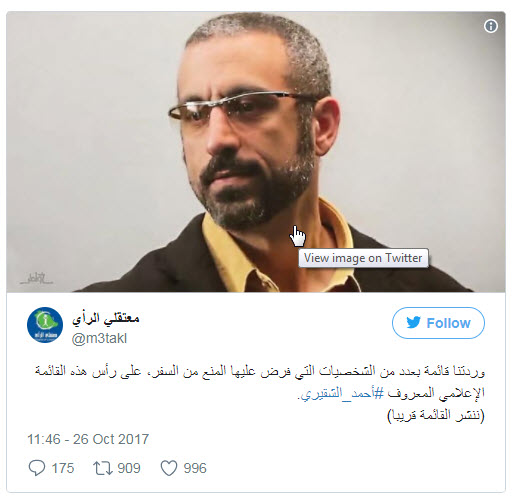Click the 996 likes count
This screenshot has height=502, width=513.
(195, 468)
